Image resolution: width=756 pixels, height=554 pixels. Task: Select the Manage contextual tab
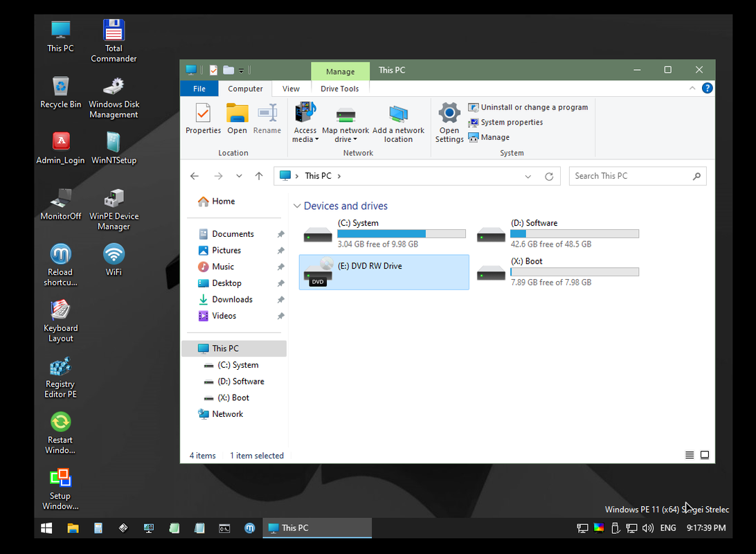click(x=341, y=71)
